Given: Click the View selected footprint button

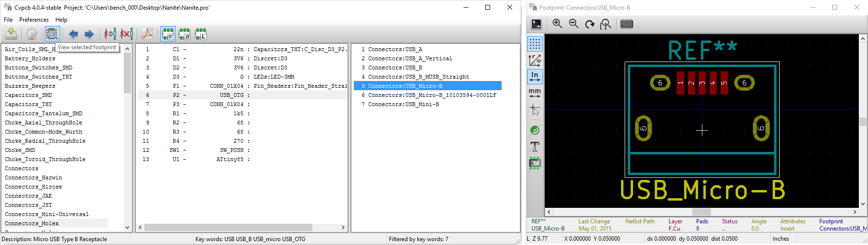Looking at the screenshot, I should click(52, 34).
